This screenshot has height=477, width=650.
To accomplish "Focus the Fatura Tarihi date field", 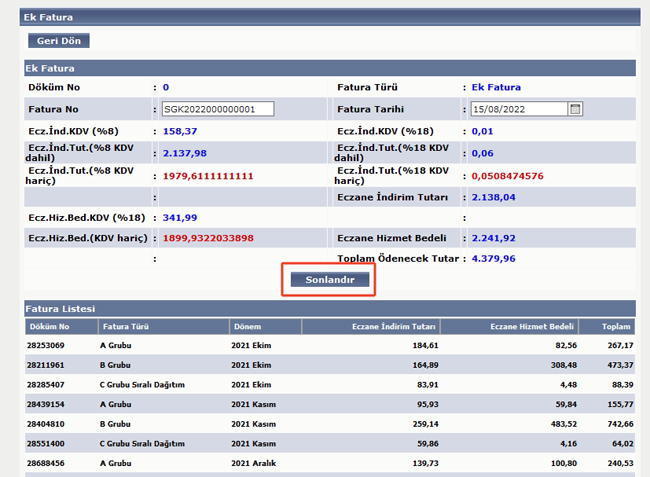I will coord(519,109).
